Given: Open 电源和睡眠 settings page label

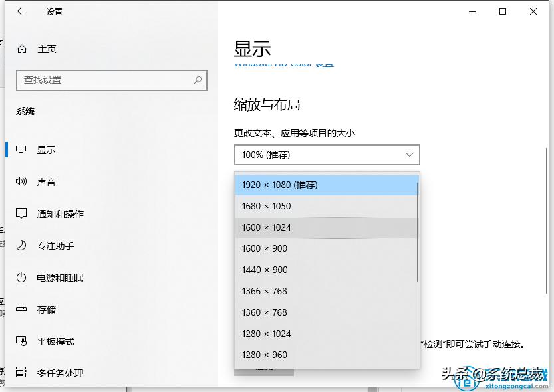Looking at the screenshot, I should pyautogui.click(x=61, y=278).
